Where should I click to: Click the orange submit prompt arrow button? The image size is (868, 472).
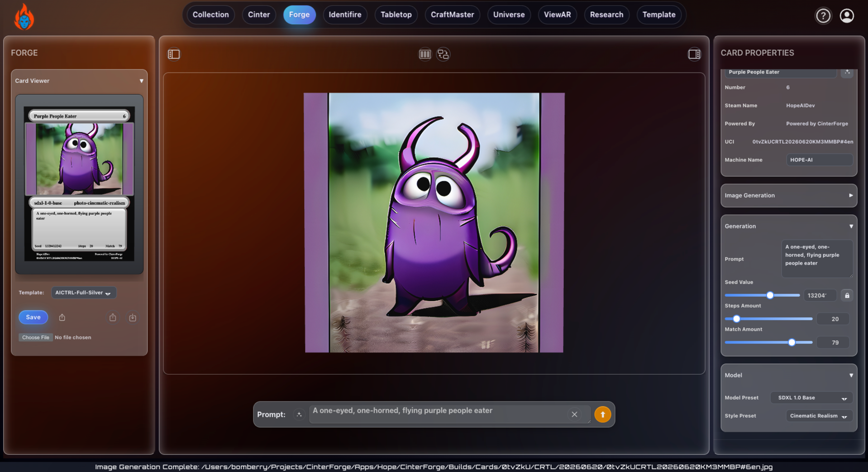[x=602, y=414]
